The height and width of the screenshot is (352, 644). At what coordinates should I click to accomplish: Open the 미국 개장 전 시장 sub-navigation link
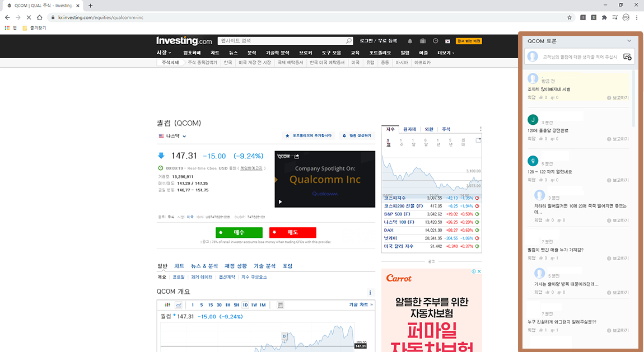[x=255, y=63]
